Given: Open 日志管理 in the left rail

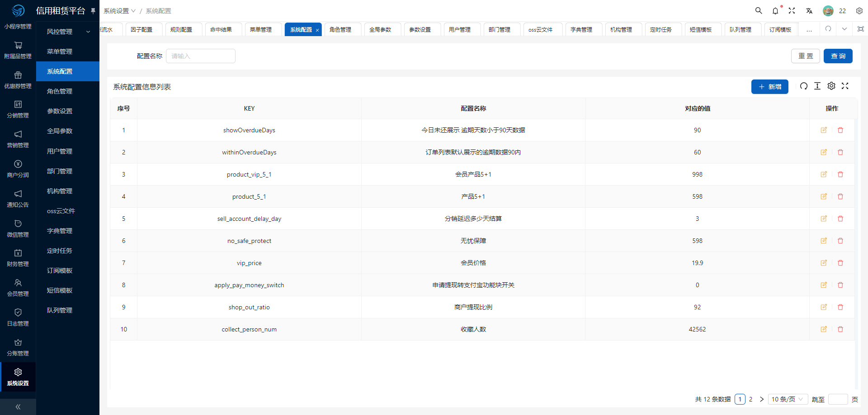Looking at the screenshot, I should (18, 317).
